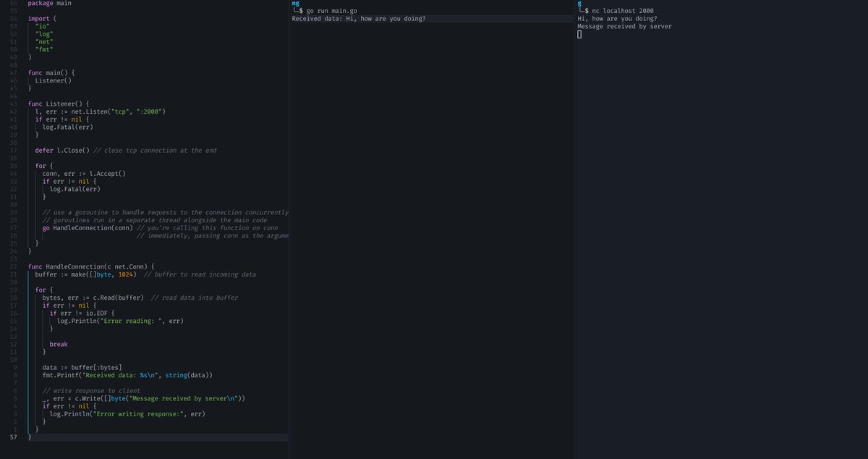Click the 'for {' loop on line 35

44,166
